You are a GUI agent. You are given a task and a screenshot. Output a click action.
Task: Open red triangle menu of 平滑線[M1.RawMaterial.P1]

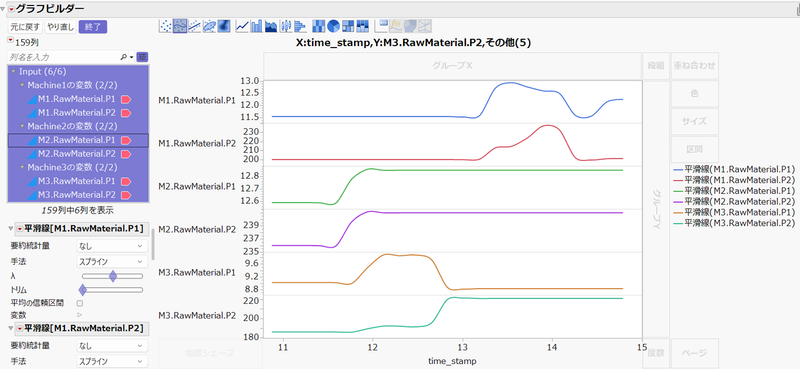pos(20,228)
